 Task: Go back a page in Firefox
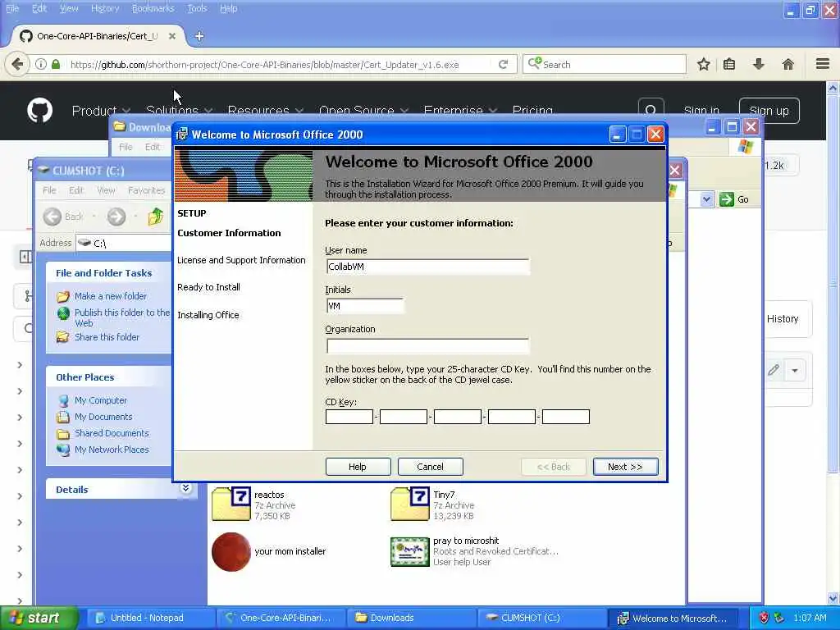pyautogui.click(x=17, y=64)
